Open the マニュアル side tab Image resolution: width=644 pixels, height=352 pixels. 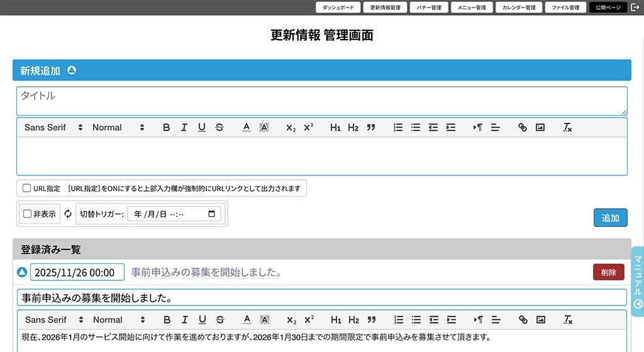tap(638, 282)
